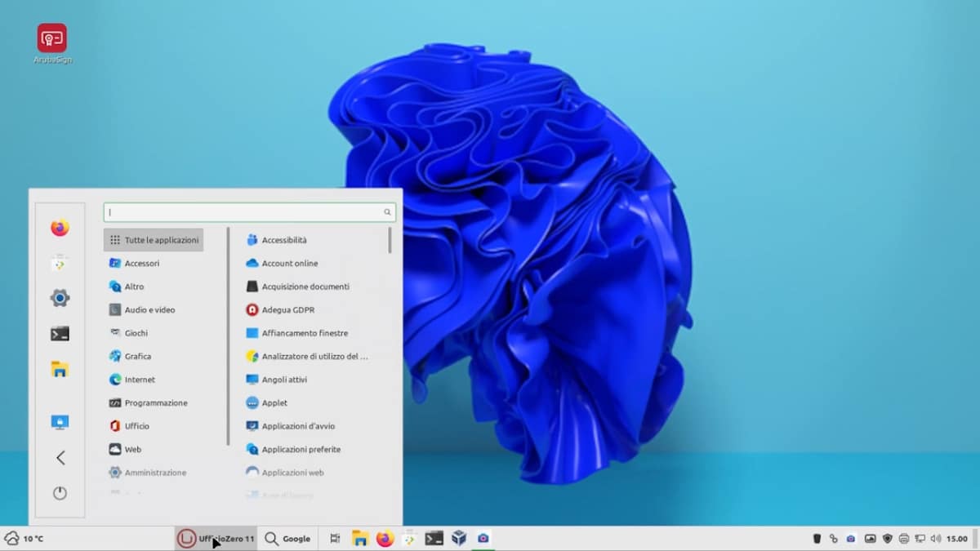Click the lock screen icon in menu sidebar
Viewport: 980px width, 551px height.
point(60,422)
